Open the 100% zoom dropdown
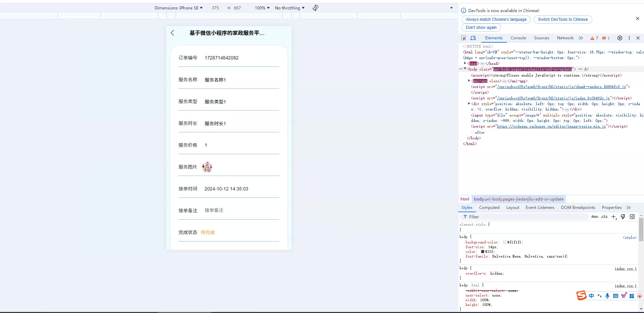Screen dimensions: 644x313 click(x=262, y=8)
